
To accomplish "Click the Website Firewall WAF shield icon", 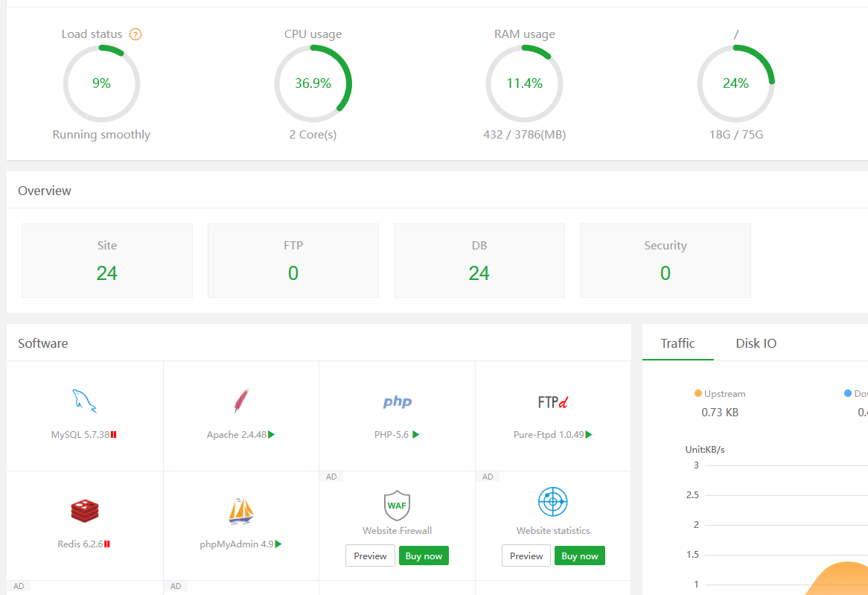I will coord(397,505).
